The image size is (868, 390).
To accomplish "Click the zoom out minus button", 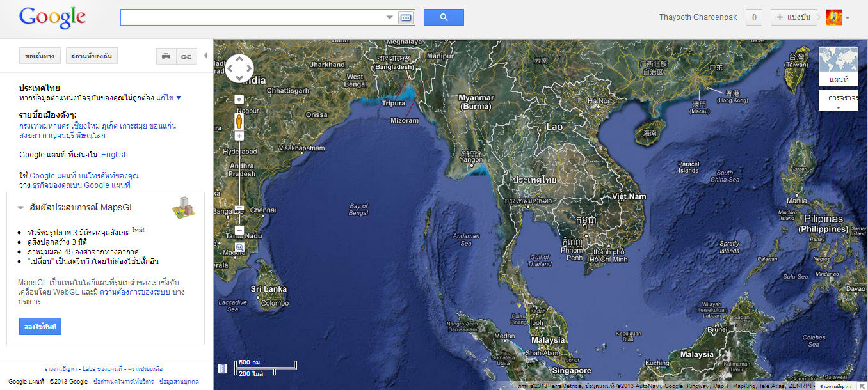I will point(239,230).
